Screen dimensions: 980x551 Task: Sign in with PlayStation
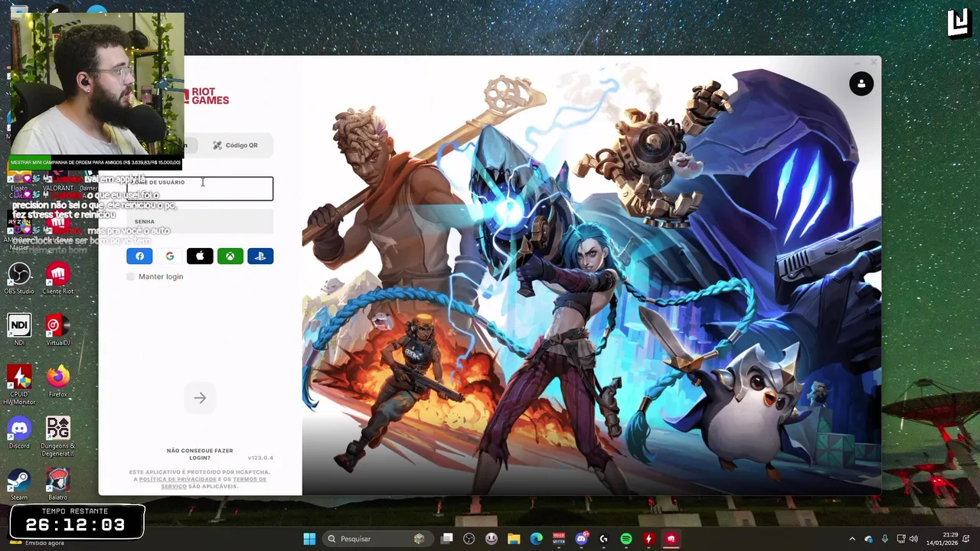260,256
